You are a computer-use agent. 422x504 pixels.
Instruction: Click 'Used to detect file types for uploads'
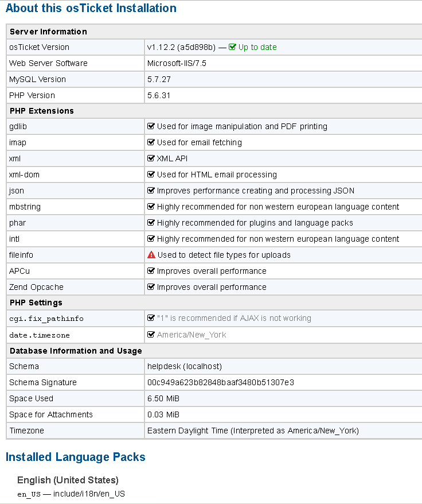coord(224,255)
